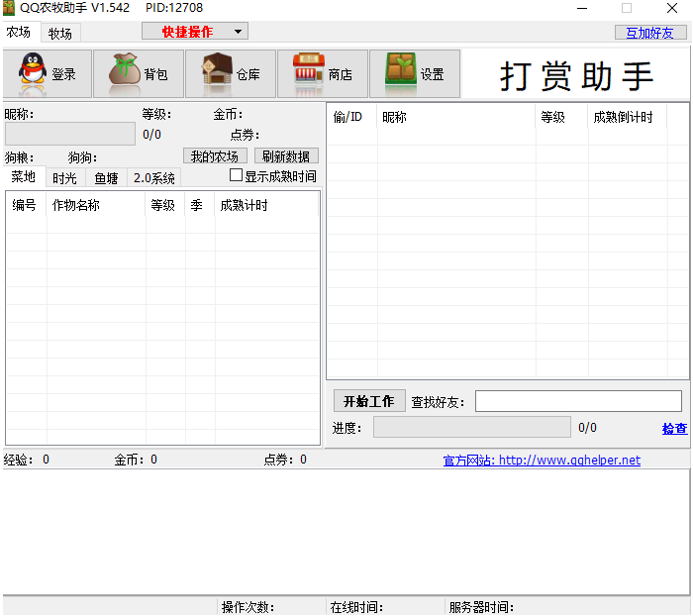Open the backpack (背包) money bag icon

coord(125,73)
